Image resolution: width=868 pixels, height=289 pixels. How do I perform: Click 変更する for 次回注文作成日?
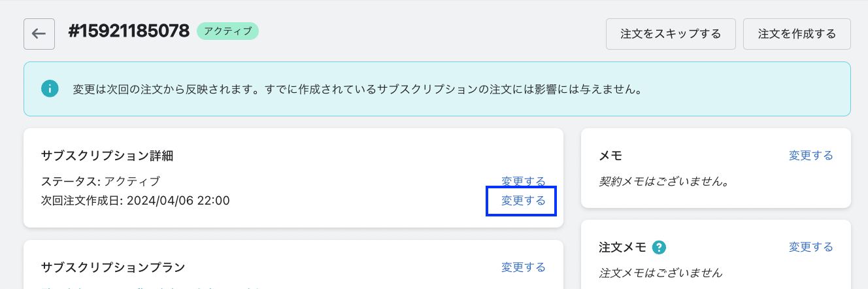(x=523, y=201)
